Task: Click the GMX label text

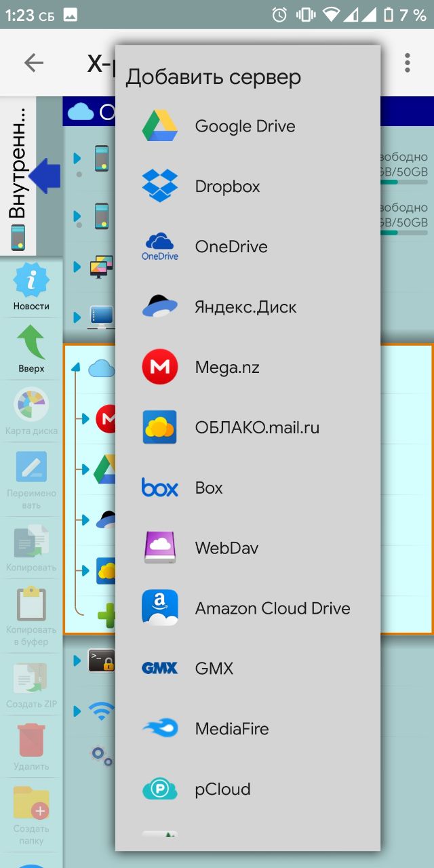Action: 214,669
